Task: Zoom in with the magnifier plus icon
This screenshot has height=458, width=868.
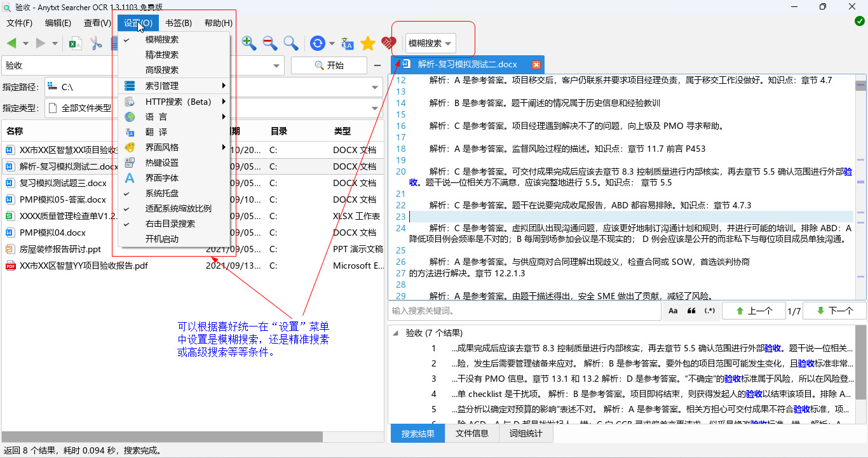Action: pyautogui.click(x=249, y=43)
